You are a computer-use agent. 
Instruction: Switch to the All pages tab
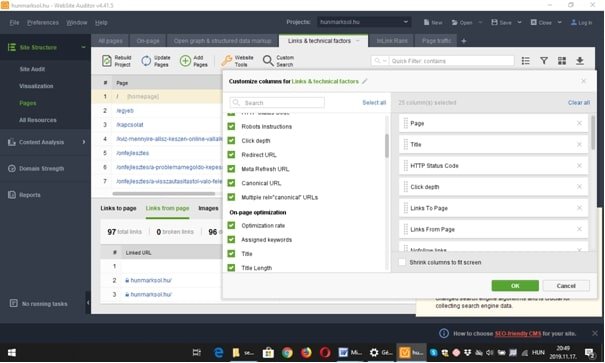click(110, 41)
